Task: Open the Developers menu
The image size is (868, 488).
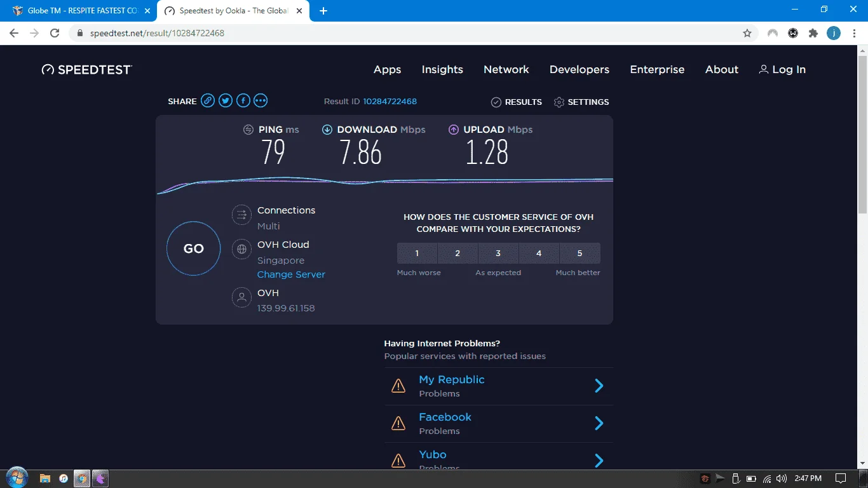Action: coord(580,70)
